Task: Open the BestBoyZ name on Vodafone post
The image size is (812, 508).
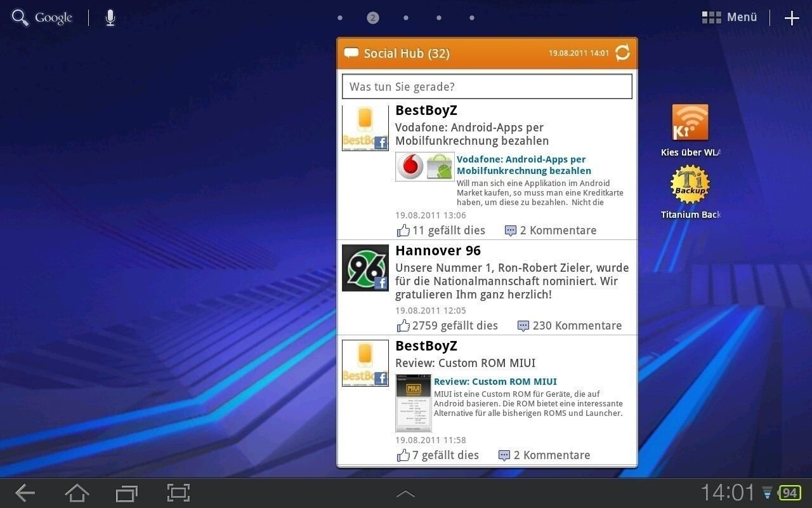Action: pos(426,110)
